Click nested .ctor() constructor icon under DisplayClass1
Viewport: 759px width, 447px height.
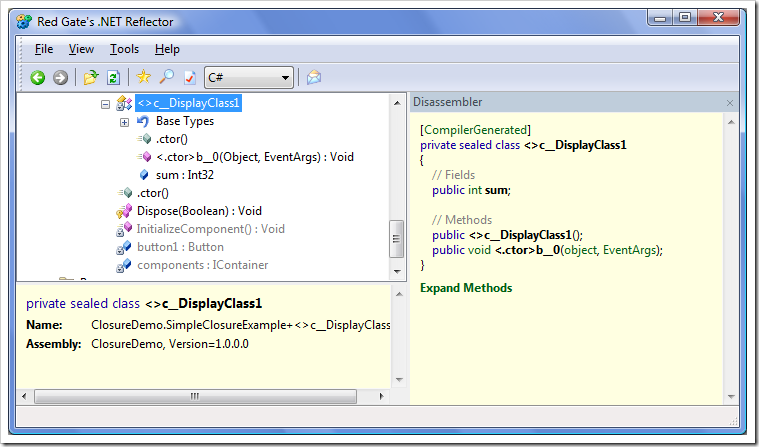(144, 139)
